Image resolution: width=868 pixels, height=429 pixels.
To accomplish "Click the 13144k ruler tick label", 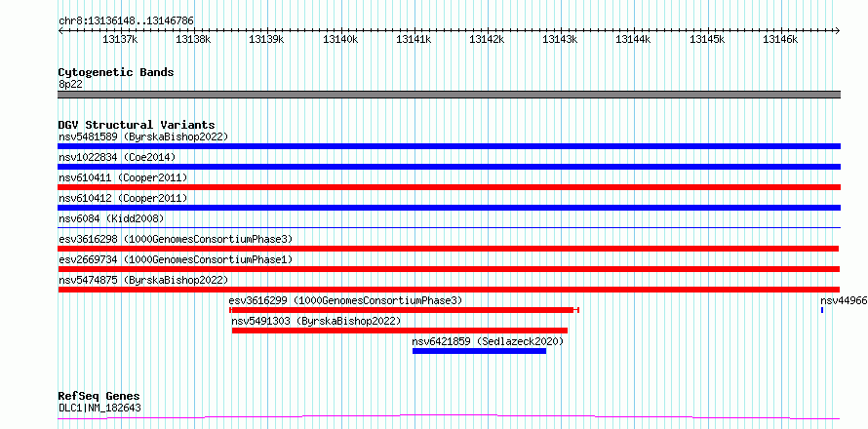I will coord(634,39).
